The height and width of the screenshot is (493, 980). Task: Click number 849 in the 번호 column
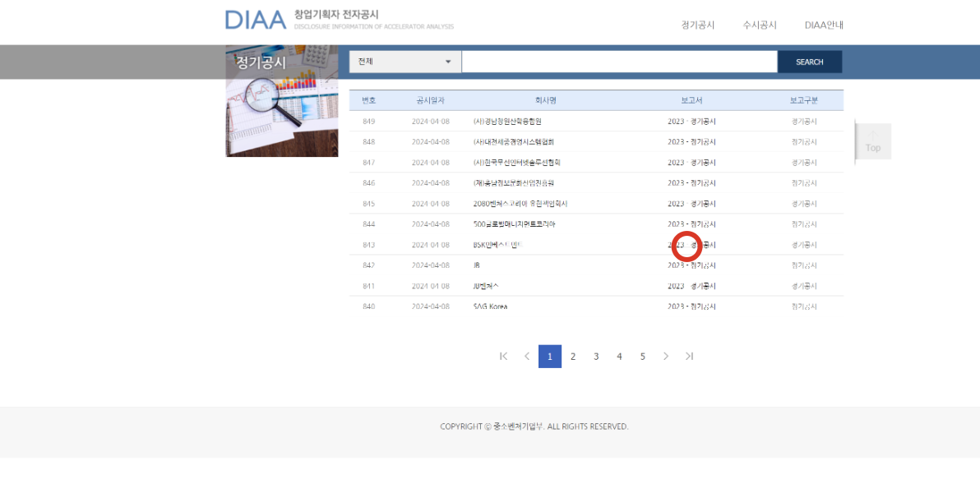[x=369, y=122]
